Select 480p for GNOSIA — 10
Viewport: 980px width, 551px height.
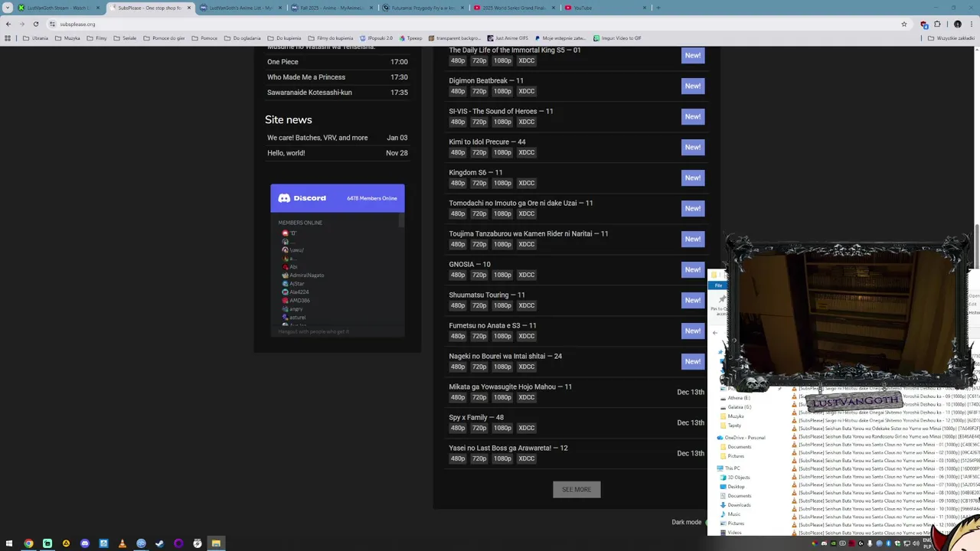[x=458, y=275]
